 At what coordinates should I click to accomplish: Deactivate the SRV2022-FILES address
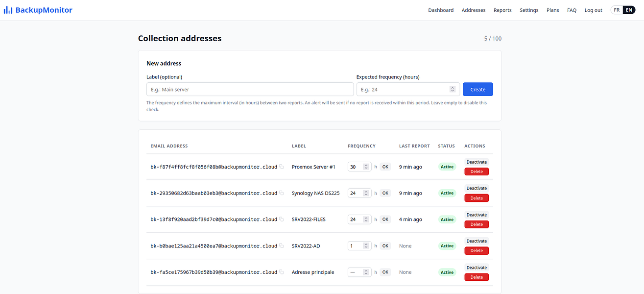(477, 215)
